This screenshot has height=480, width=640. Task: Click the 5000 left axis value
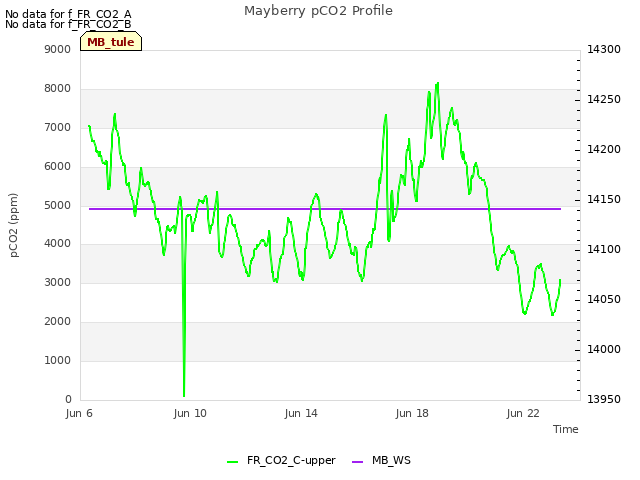coord(58,205)
